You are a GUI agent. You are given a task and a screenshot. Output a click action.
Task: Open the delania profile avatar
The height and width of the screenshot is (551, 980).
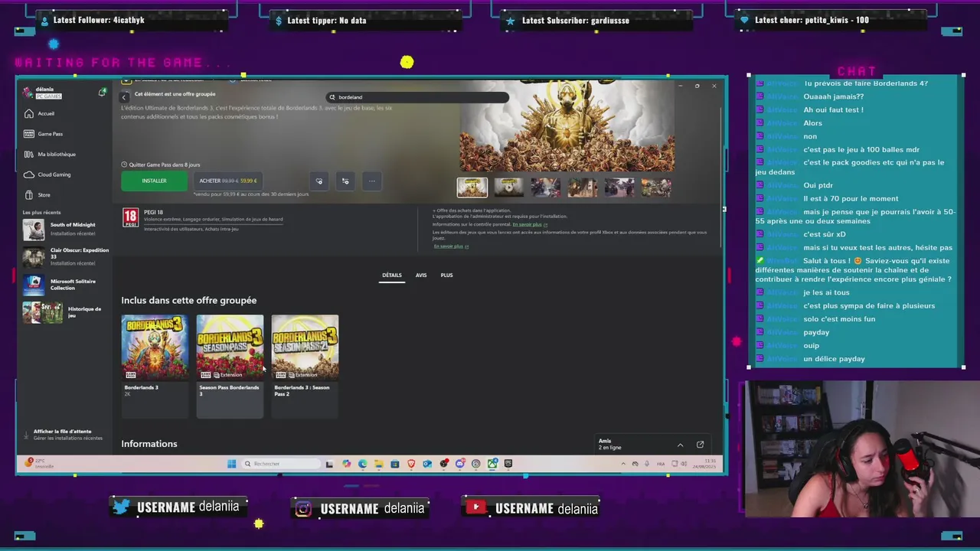click(x=28, y=92)
